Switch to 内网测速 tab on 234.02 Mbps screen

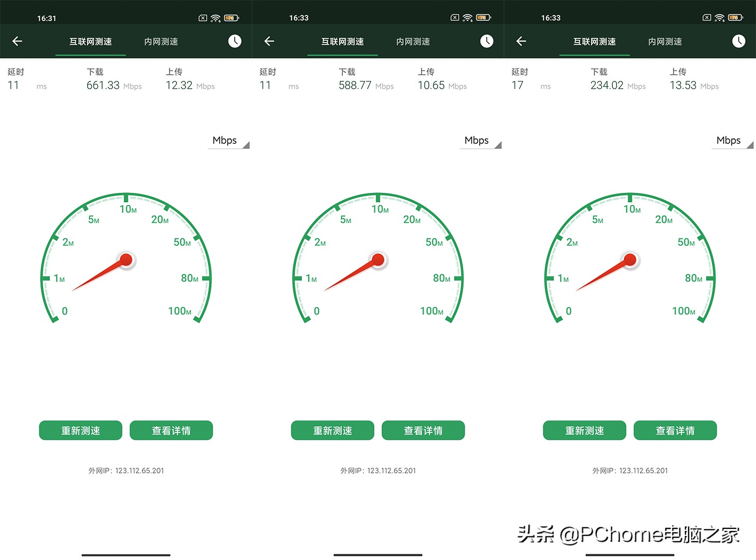tap(665, 41)
